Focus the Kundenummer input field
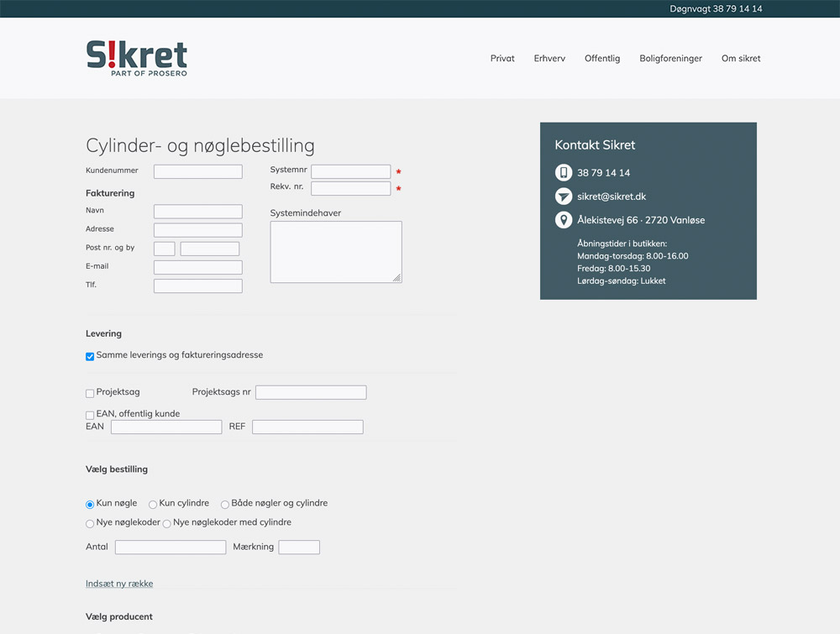 tap(198, 171)
